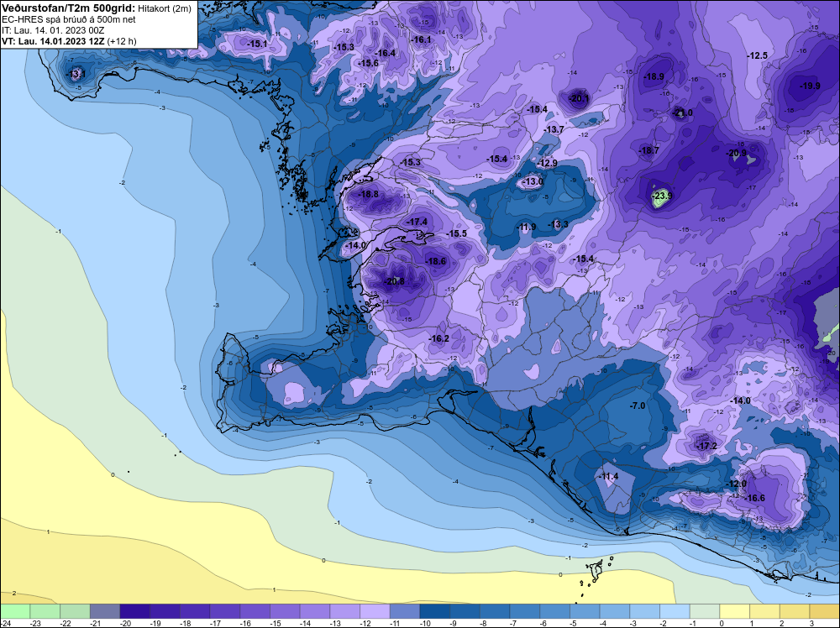Select the -20.9 temperature value

pyautogui.click(x=737, y=153)
